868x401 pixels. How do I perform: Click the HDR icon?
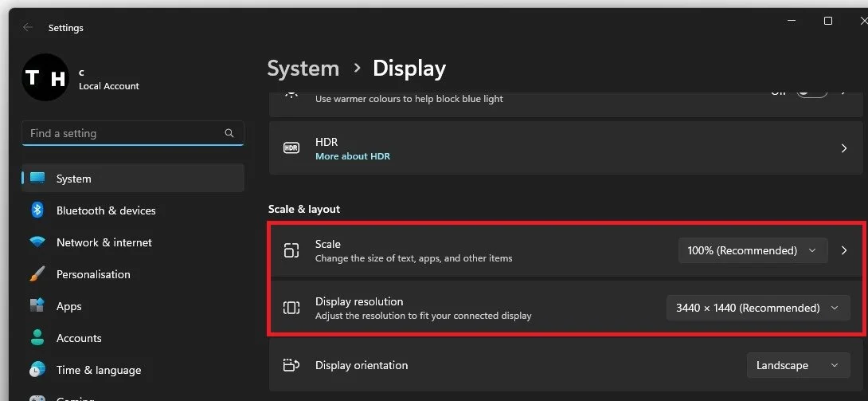pos(291,147)
